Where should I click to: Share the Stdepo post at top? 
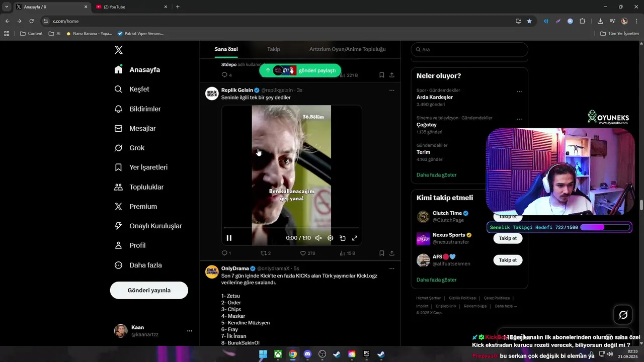click(x=391, y=75)
